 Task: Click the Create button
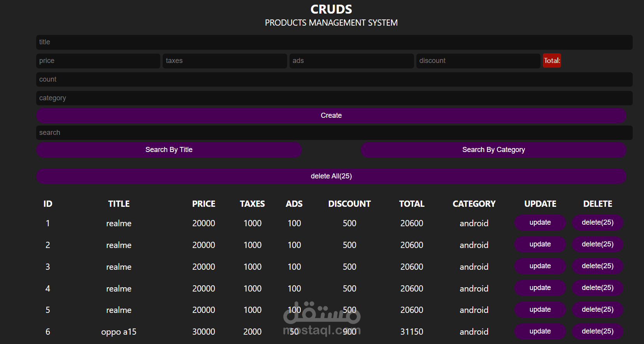(x=331, y=115)
